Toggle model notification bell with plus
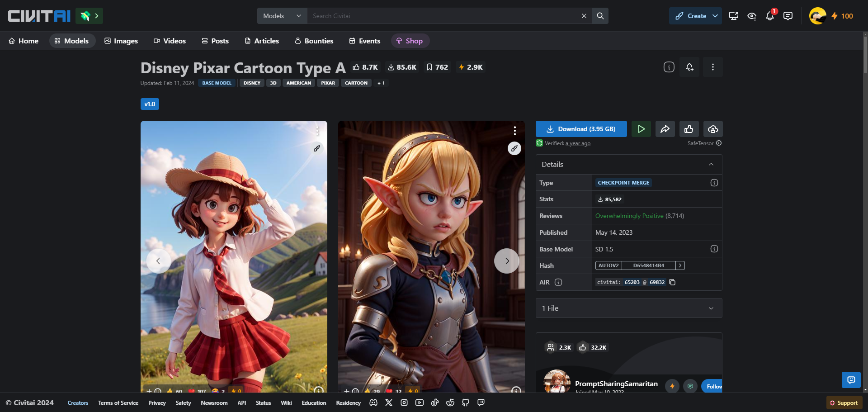The width and height of the screenshot is (868, 412). [x=689, y=67]
